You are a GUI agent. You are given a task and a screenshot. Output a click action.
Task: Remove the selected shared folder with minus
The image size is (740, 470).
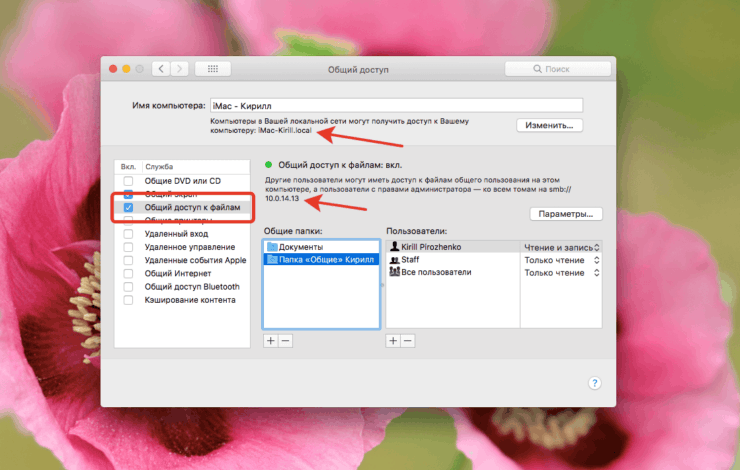click(x=285, y=341)
